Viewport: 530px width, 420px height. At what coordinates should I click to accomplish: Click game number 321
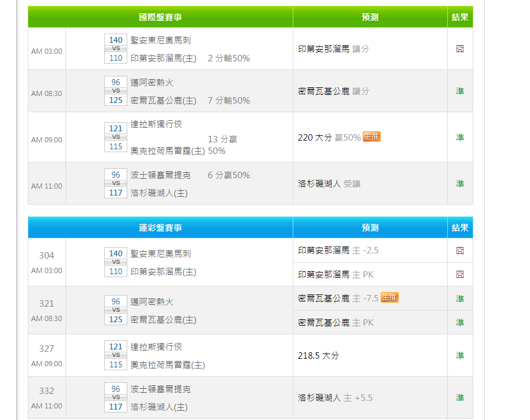click(x=47, y=303)
